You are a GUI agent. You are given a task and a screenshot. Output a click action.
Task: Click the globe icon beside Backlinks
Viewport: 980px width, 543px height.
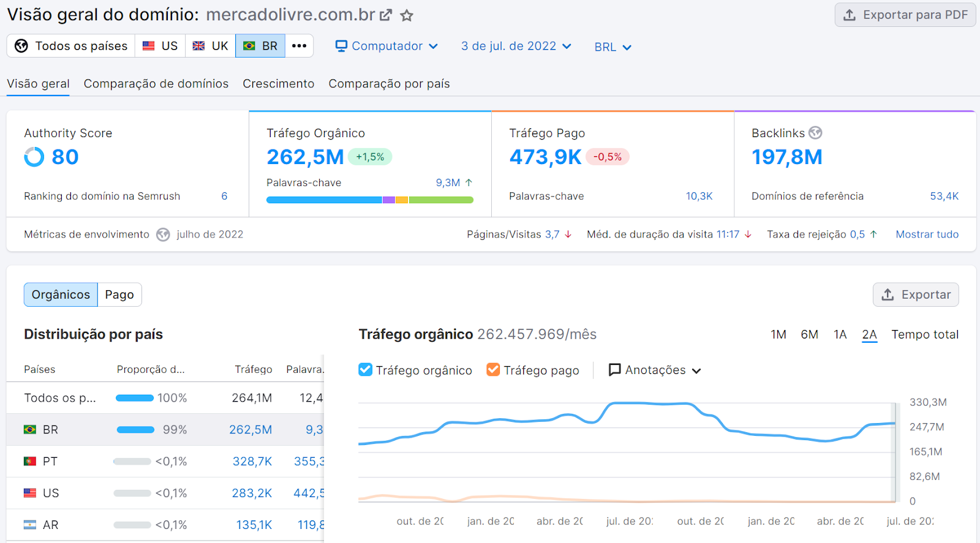click(x=815, y=133)
